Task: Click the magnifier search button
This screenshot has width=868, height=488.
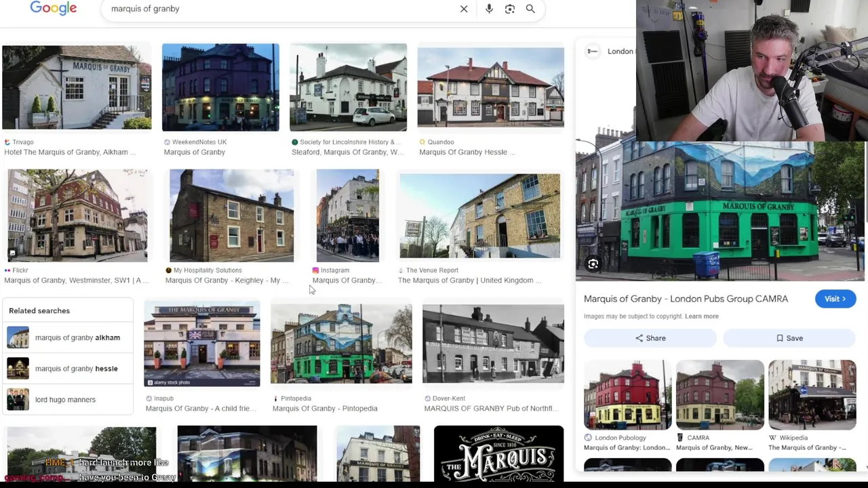Action: click(530, 9)
